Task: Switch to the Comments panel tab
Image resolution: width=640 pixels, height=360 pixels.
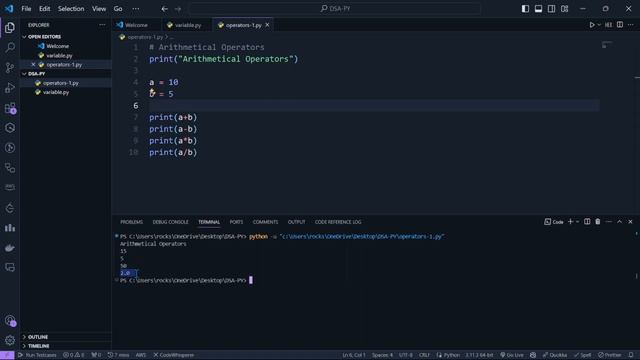Action: pos(265,222)
